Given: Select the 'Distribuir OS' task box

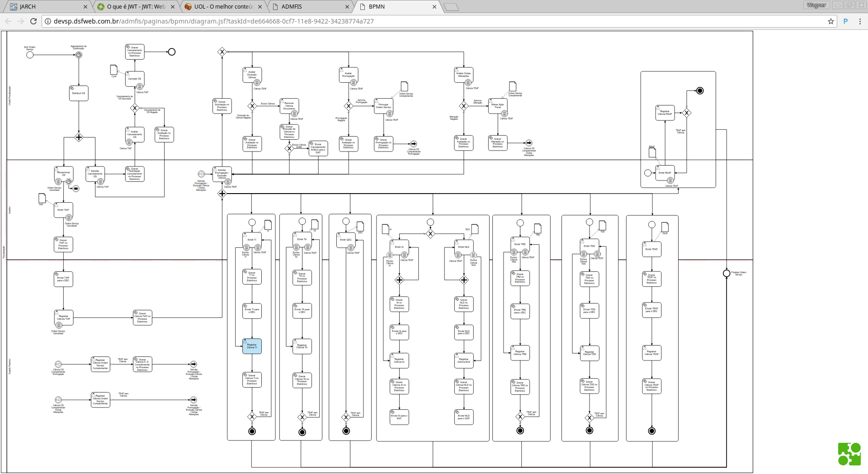Looking at the screenshot, I should 79,93.
